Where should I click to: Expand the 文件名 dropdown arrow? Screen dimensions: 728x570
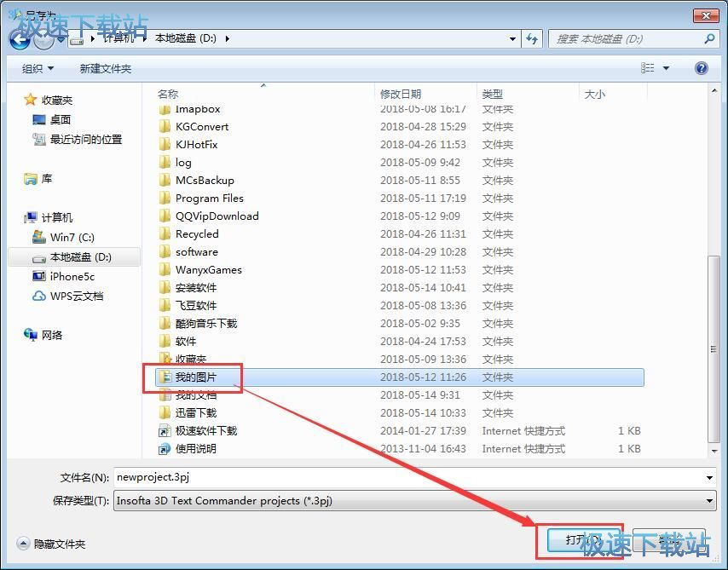tap(710, 477)
